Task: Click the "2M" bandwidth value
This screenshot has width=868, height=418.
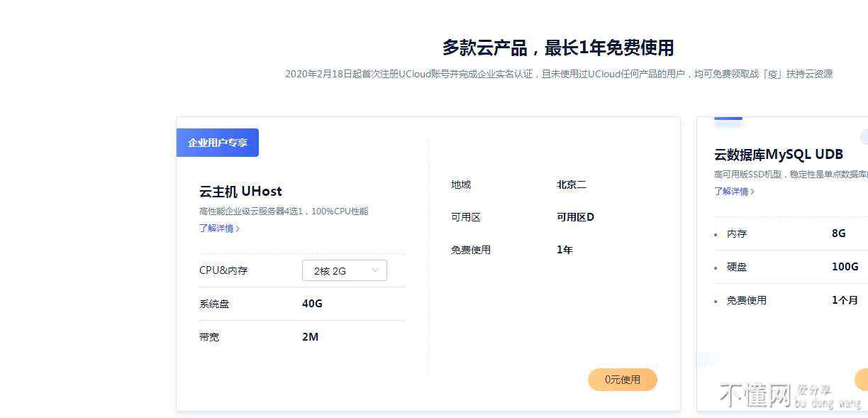Action: coord(310,337)
